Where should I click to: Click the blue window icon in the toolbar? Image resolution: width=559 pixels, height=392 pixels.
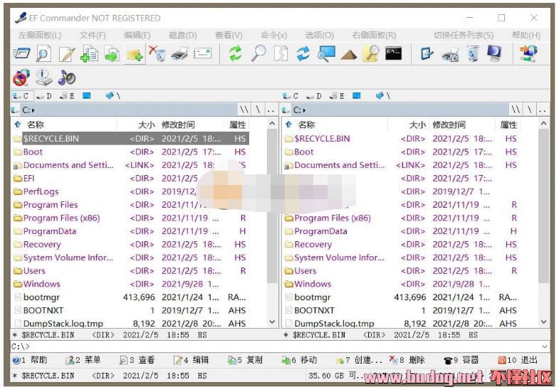(21, 53)
